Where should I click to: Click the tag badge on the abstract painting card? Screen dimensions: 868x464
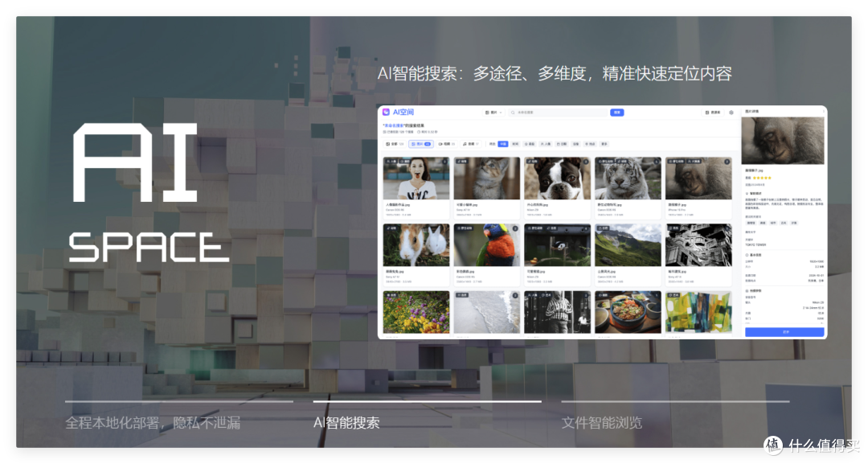(x=674, y=295)
